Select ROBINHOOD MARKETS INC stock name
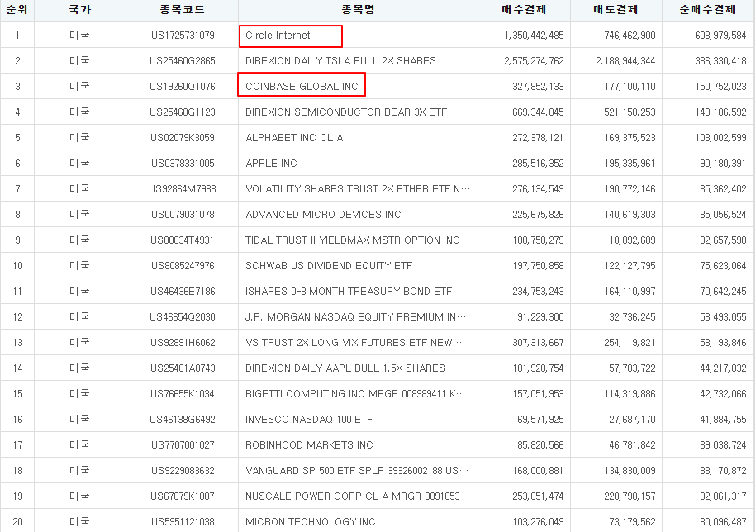Screen dimensions: 756x532 [x=309, y=444]
